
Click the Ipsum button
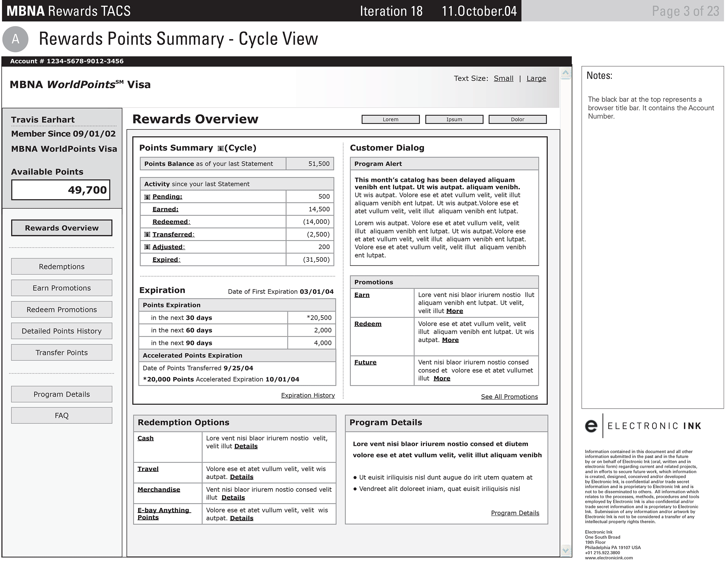pos(454,119)
